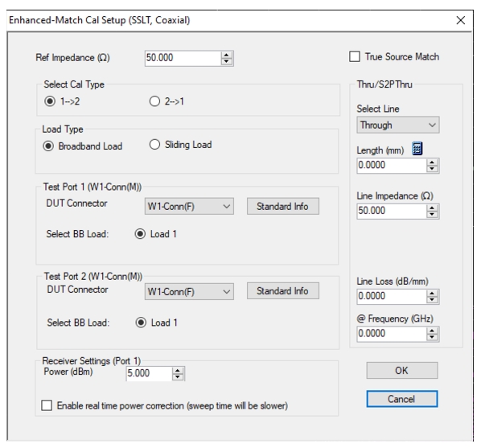Confirm settings with OK button
The width and height of the screenshot is (481, 448).
[x=402, y=370]
